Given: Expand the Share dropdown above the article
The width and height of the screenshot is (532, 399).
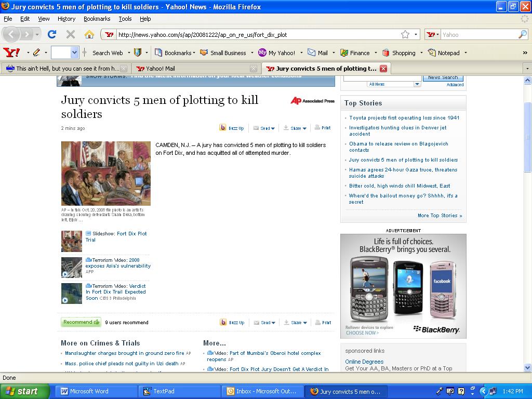Looking at the screenshot, I should [295, 128].
